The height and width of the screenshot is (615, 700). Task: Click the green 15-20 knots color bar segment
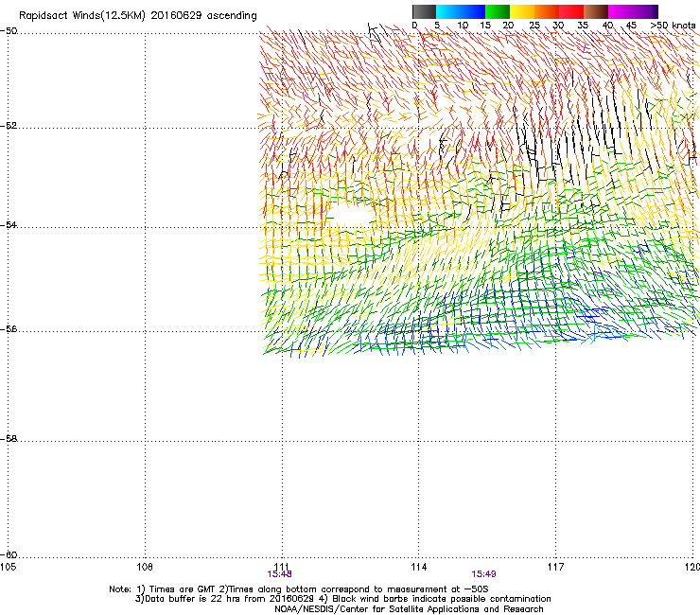[x=498, y=11]
